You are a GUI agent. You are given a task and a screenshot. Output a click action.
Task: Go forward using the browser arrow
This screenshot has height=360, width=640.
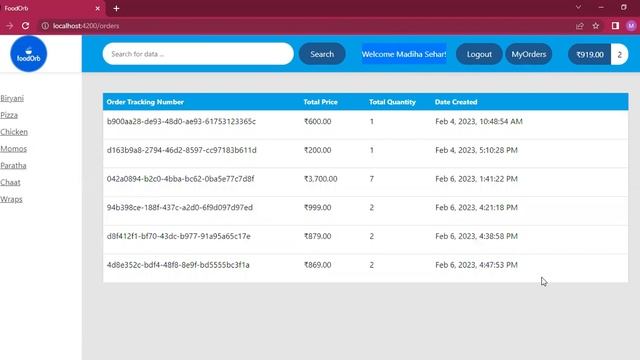[x=9, y=26]
